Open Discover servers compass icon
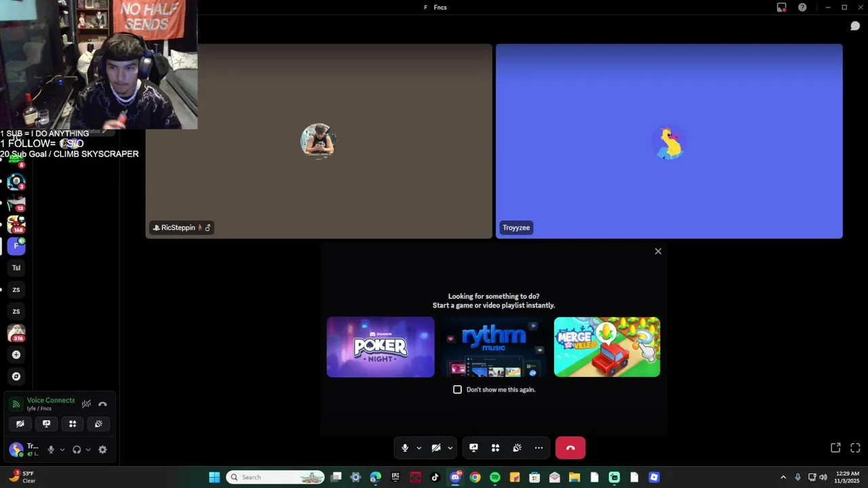 pyautogui.click(x=16, y=376)
